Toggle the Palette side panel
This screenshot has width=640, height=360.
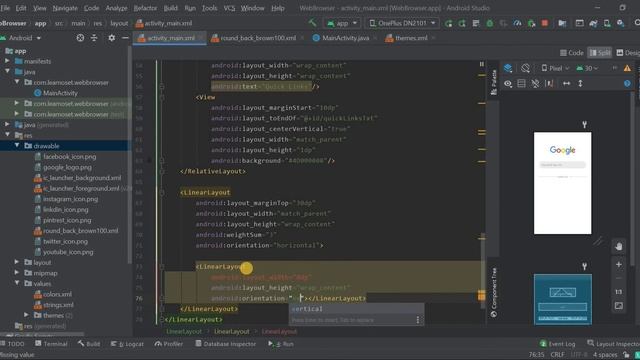(x=493, y=82)
